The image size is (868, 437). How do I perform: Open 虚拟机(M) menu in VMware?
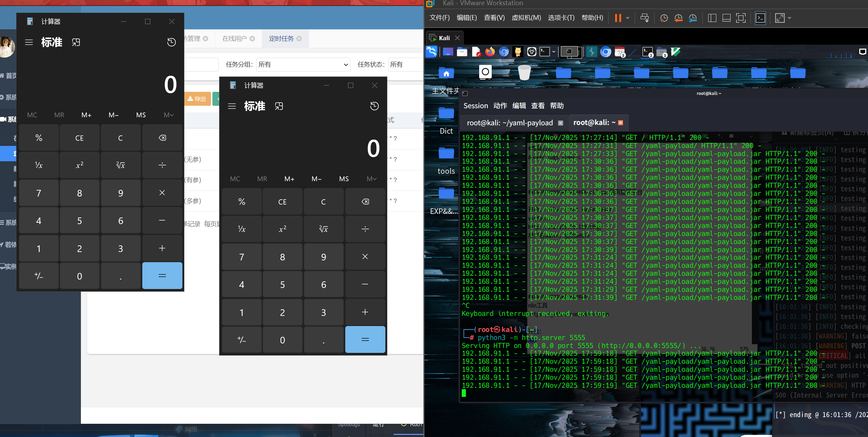[526, 18]
